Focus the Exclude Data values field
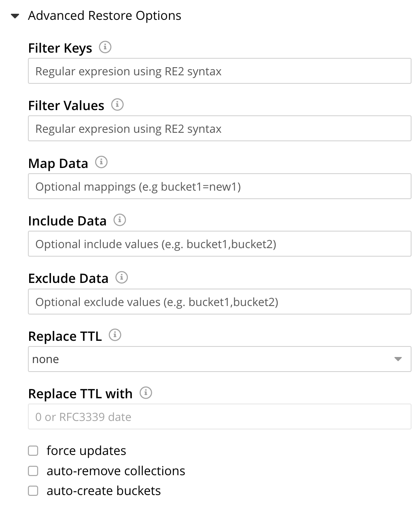Screen dimensions: 420x510 (219, 302)
